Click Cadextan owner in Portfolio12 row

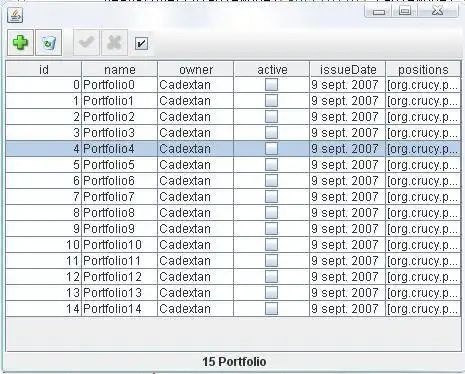[196, 277]
